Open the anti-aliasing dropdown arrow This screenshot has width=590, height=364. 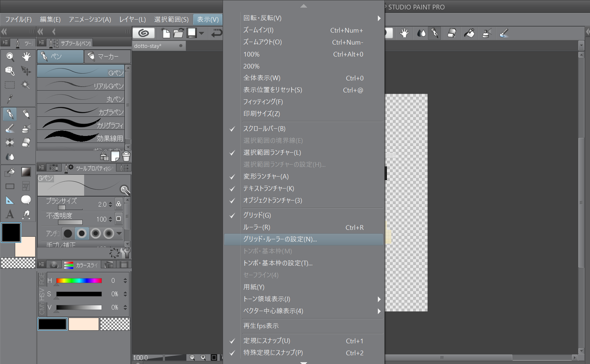click(x=119, y=233)
